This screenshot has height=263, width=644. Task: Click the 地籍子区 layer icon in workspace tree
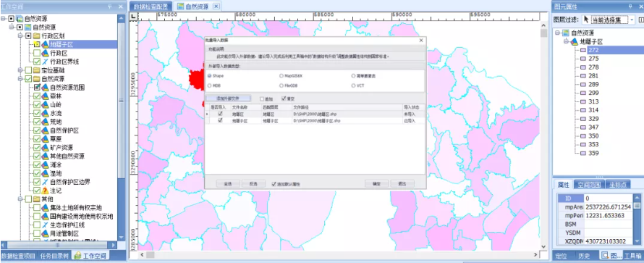(45, 44)
